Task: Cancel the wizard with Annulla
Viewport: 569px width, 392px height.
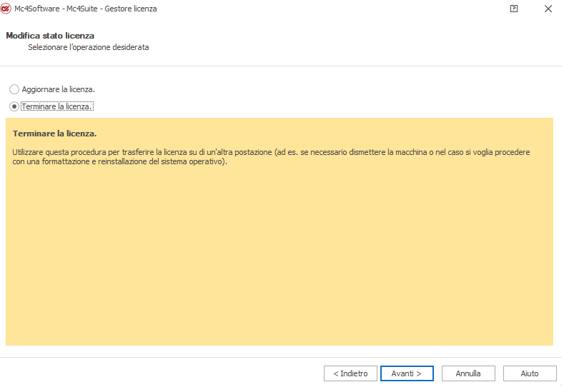Action: [x=468, y=373]
